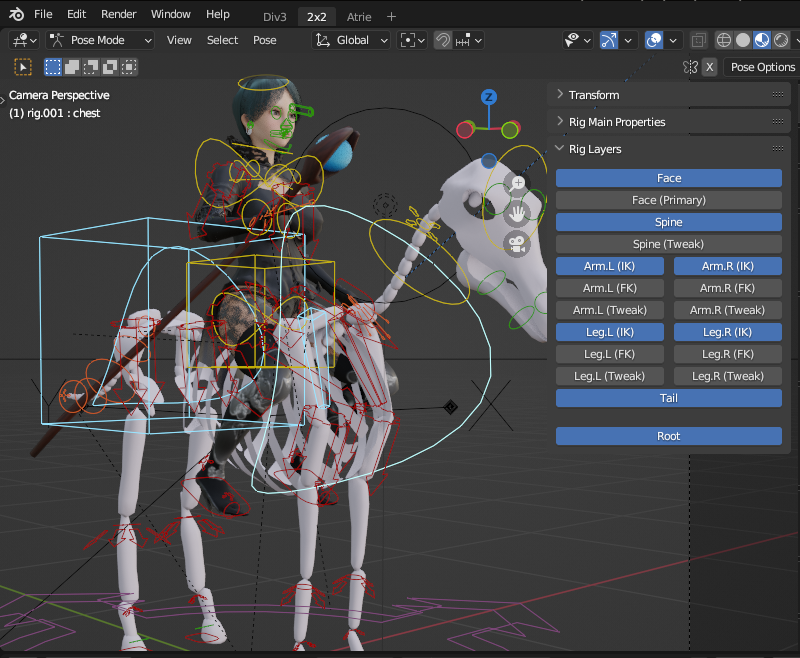Switch to Solid viewport shading
The height and width of the screenshot is (658, 800).
[742, 40]
